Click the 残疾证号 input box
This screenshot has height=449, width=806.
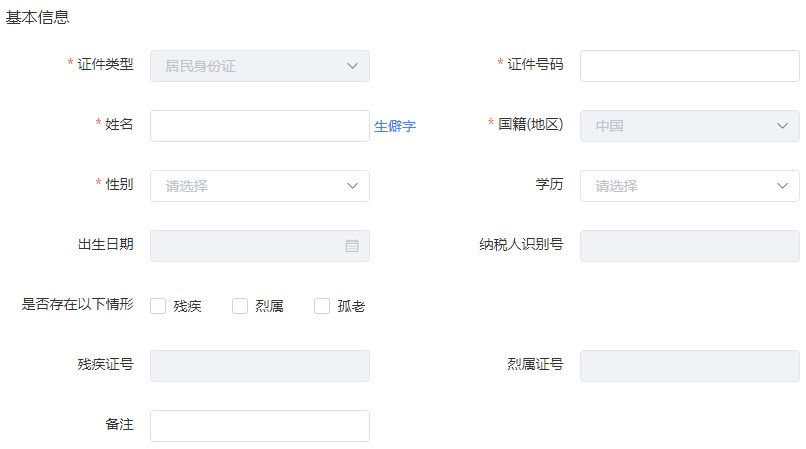[260, 366]
